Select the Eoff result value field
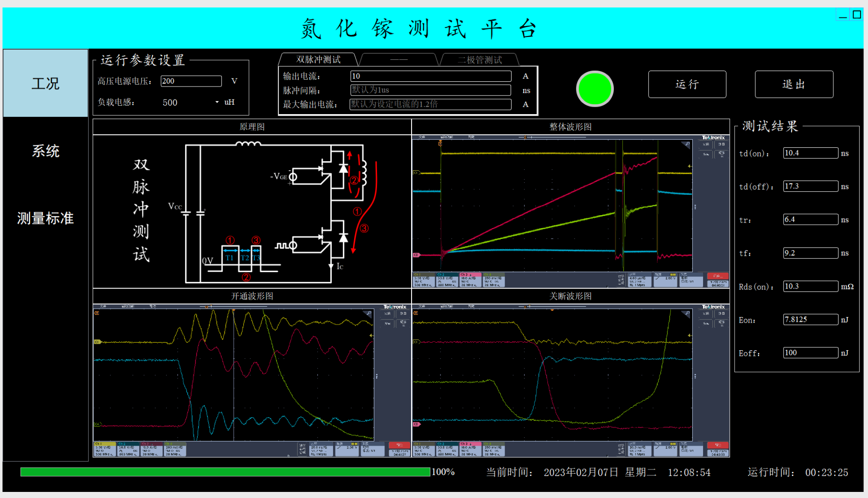The height and width of the screenshot is (498, 868). 811,353
